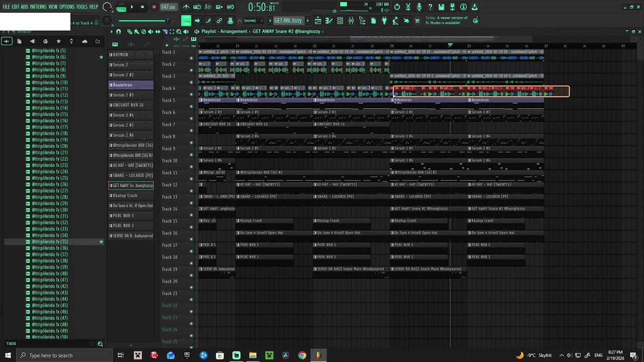Select the slice tool in the playlist toolbar
644x362 pixels.
[x=165, y=32]
